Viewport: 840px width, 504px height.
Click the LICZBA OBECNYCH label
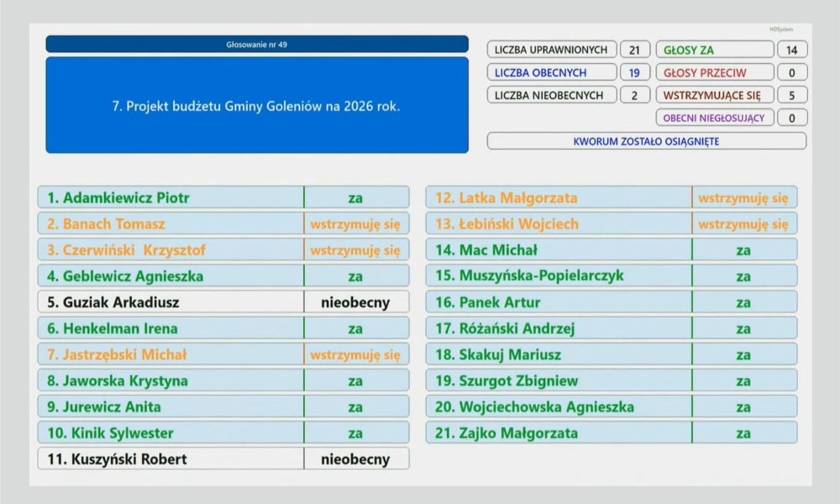(x=551, y=73)
